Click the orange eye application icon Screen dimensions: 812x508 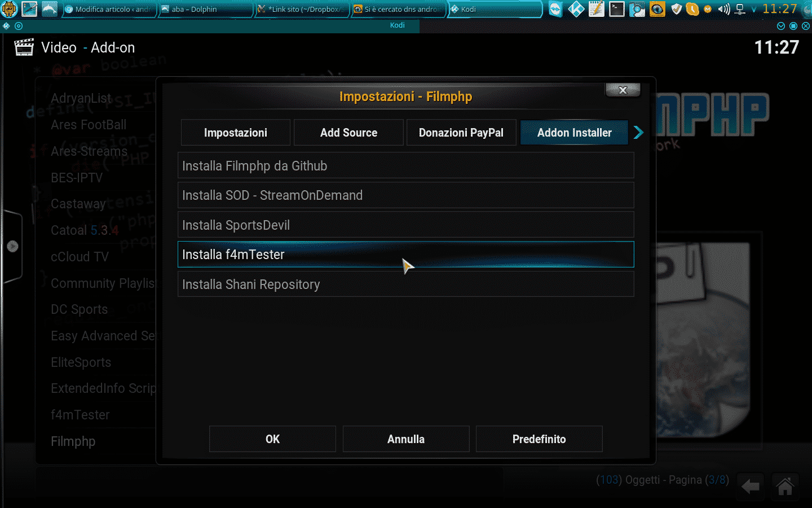coord(657,9)
